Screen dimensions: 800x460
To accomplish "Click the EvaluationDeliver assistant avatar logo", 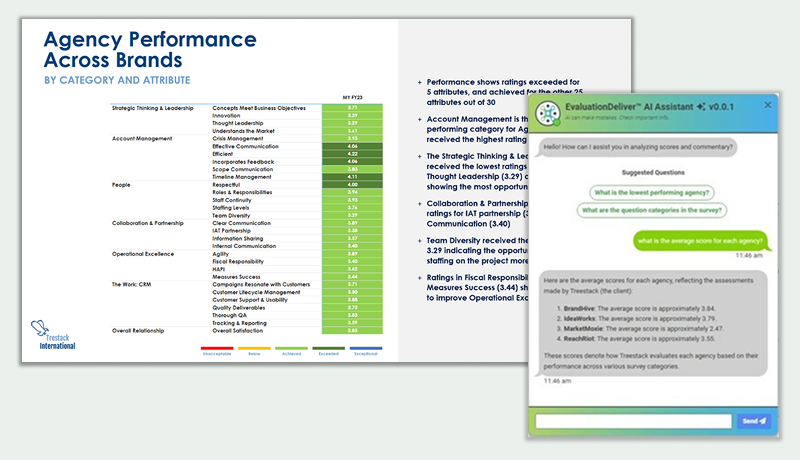I will 548,113.
